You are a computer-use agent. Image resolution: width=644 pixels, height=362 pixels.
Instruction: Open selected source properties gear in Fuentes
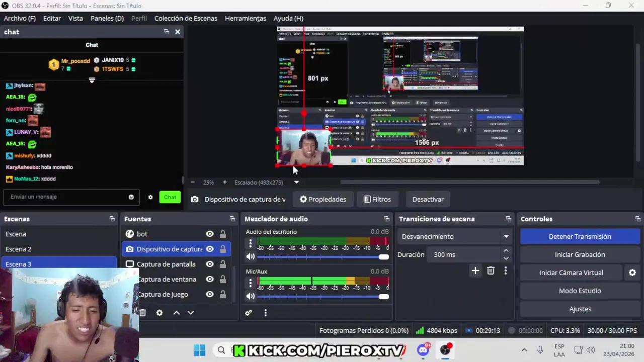(159, 313)
